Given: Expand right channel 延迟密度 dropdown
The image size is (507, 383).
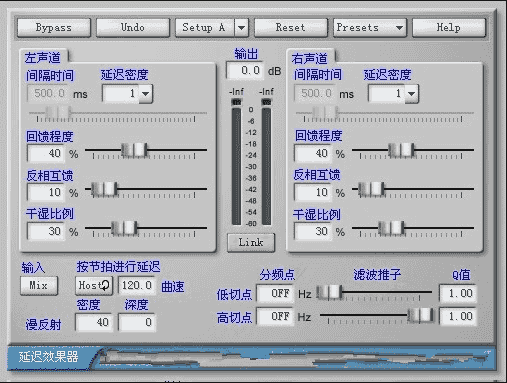Looking at the screenshot, I should tap(412, 94).
